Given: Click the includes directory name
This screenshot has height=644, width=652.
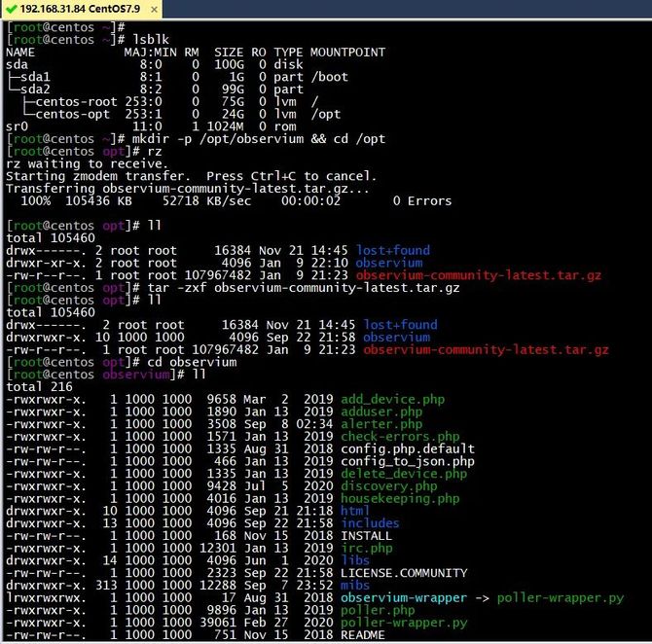Looking at the screenshot, I should 370,523.
